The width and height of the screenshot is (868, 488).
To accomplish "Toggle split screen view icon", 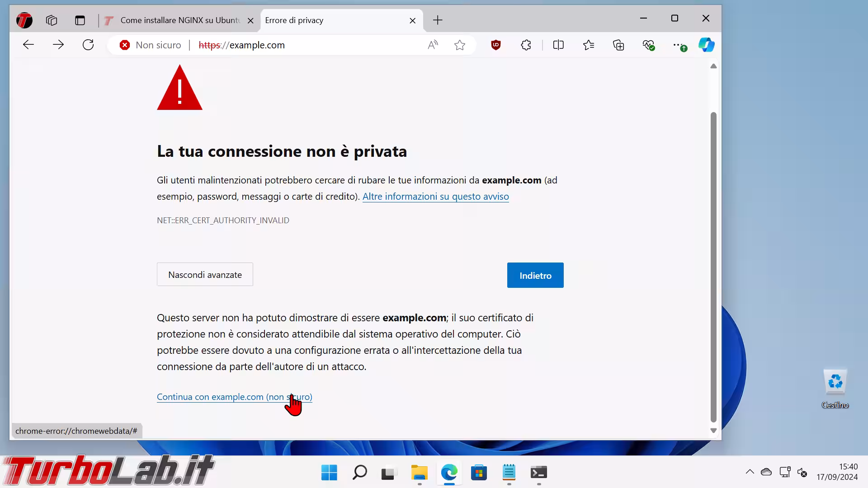I will pyautogui.click(x=558, y=45).
